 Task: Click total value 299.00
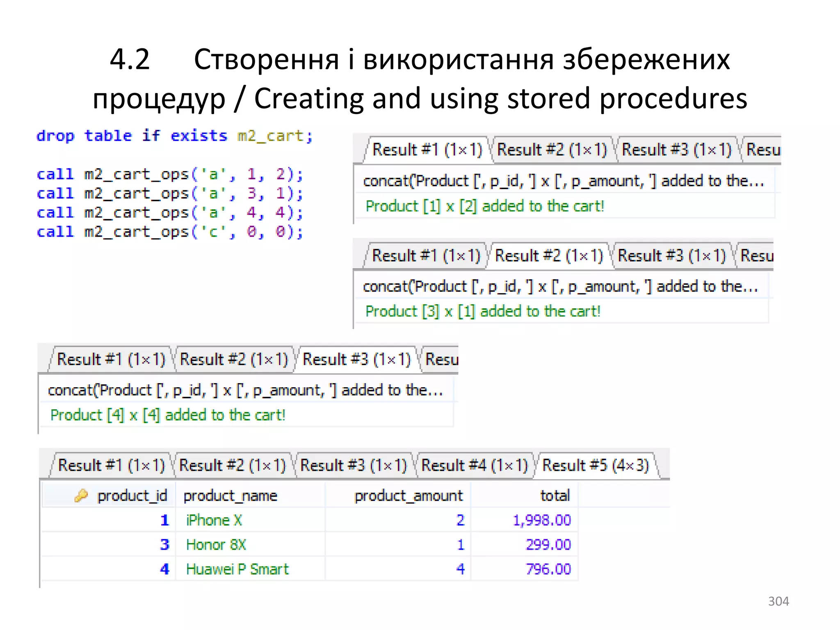[548, 545]
